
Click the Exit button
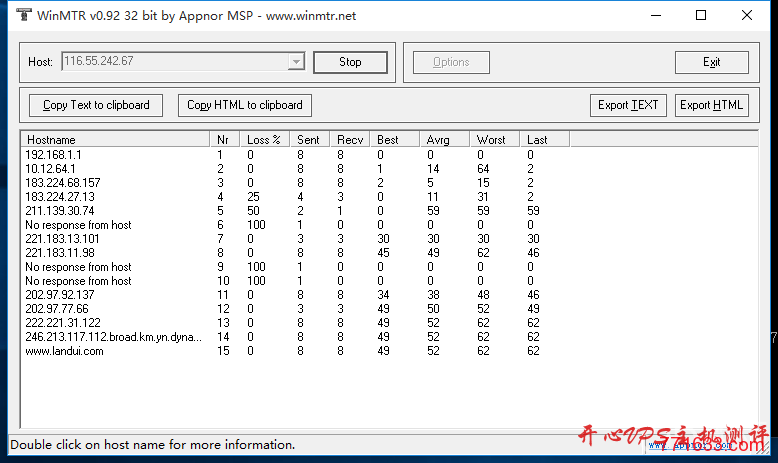(x=711, y=62)
